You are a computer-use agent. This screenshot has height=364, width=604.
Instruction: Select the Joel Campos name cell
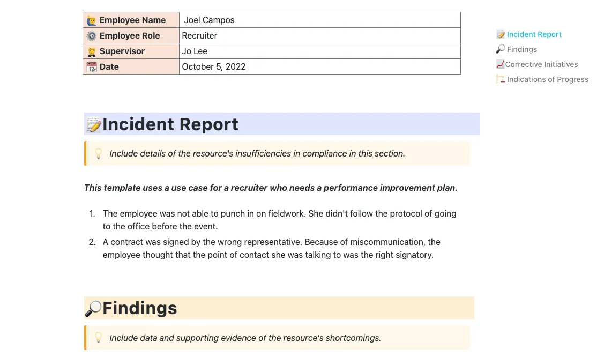[320, 20]
